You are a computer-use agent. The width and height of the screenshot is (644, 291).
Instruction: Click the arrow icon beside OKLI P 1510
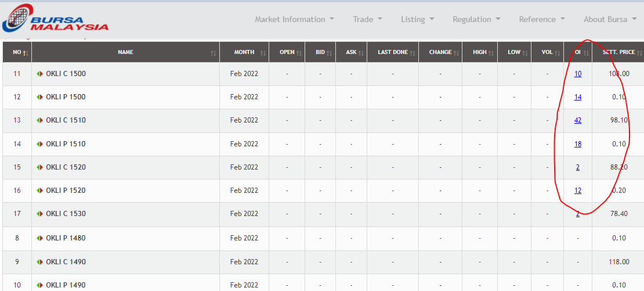40,144
